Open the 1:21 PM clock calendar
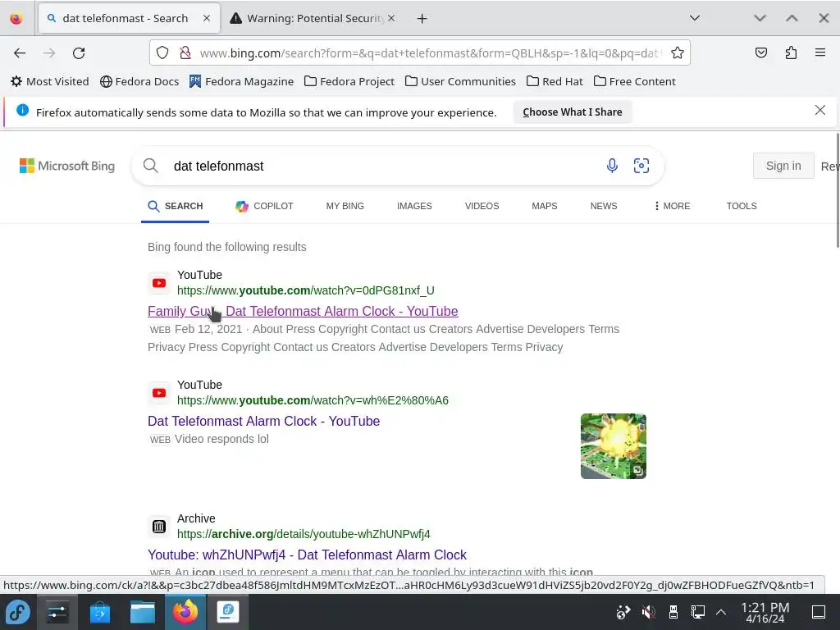 [x=765, y=612]
